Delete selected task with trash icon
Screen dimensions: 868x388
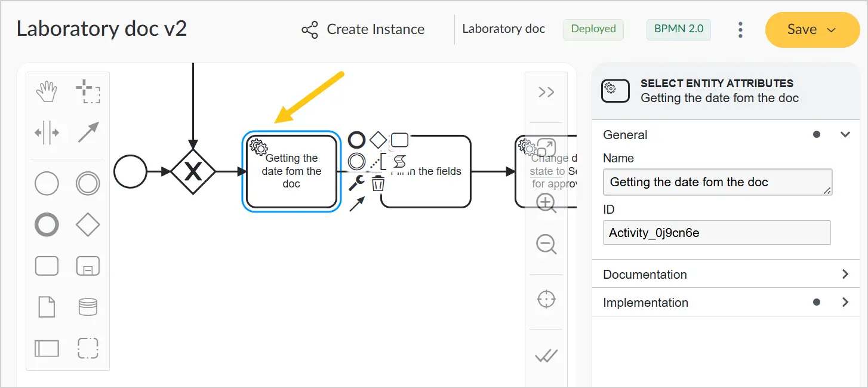[378, 183]
